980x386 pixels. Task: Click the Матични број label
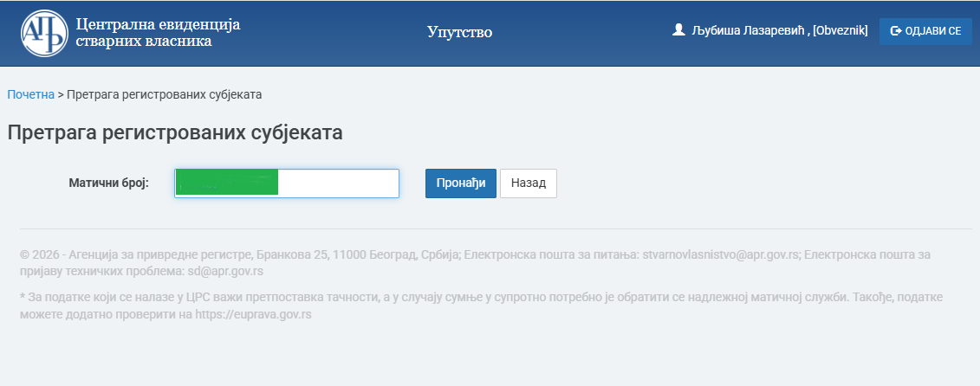pos(109,183)
